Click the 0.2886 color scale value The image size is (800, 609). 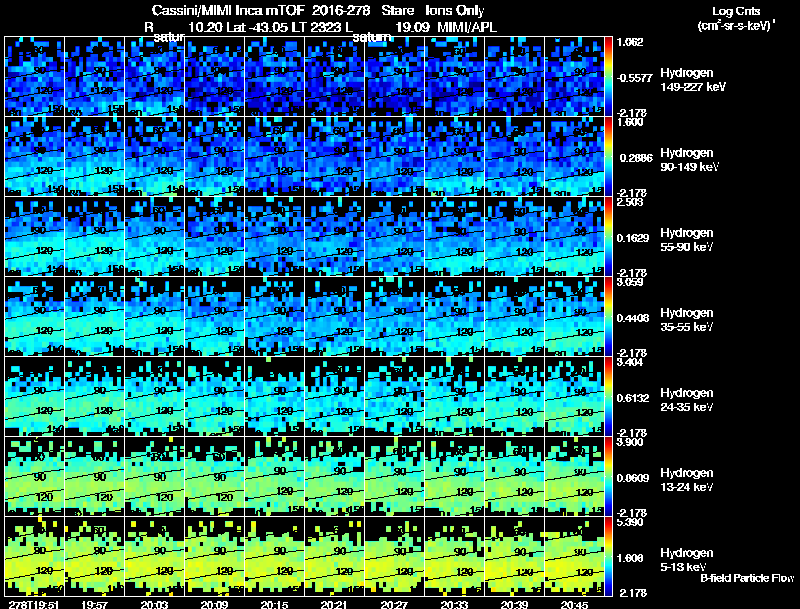point(636,158)
